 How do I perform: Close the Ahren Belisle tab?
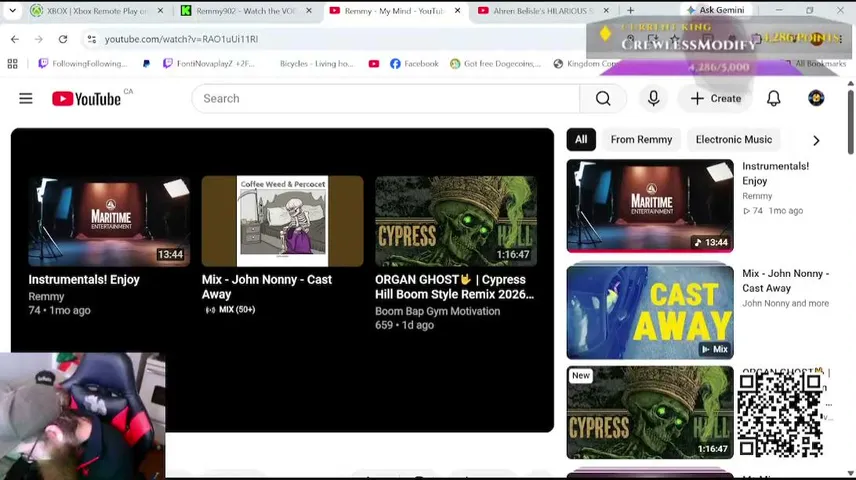(606, 11)
